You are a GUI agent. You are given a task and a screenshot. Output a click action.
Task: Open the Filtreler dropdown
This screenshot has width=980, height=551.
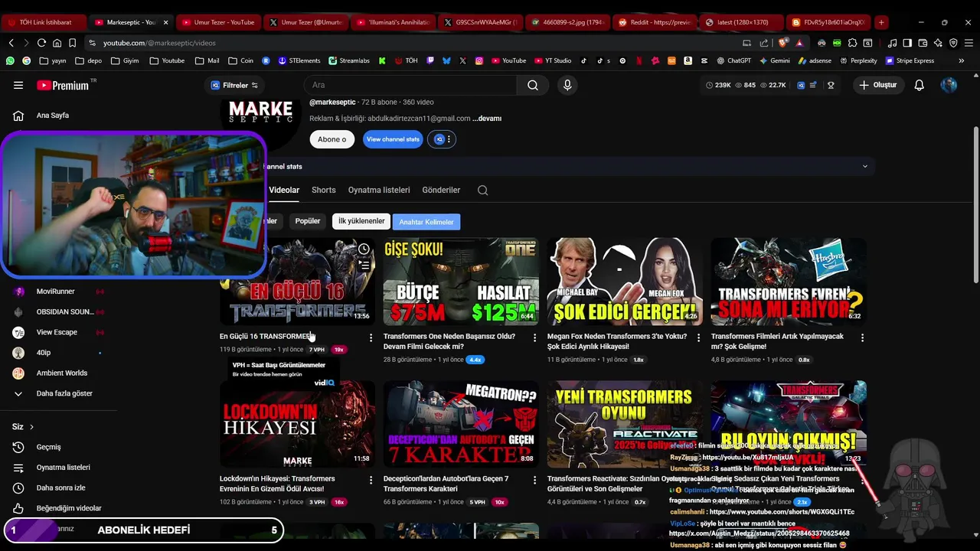(234, 85)
